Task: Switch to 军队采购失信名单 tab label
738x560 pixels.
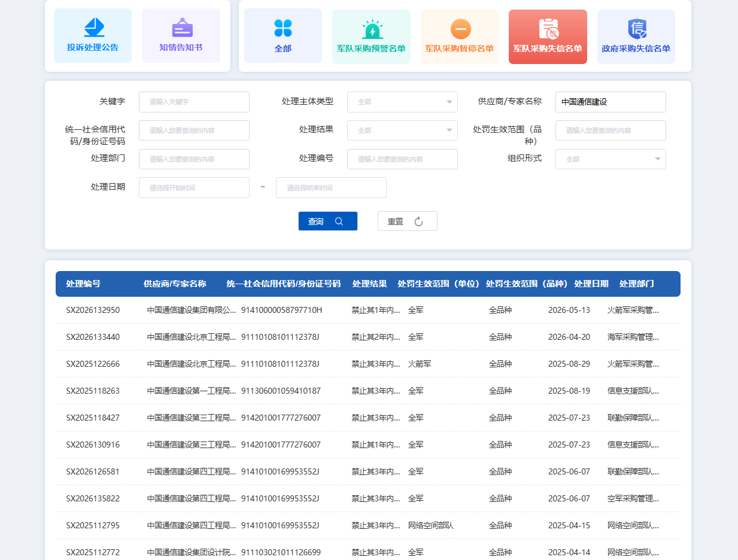Action: [548, 49]
